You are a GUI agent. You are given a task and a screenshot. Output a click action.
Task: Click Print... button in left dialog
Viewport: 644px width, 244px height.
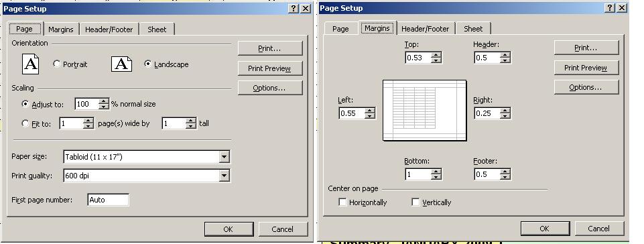coord(270,48)
